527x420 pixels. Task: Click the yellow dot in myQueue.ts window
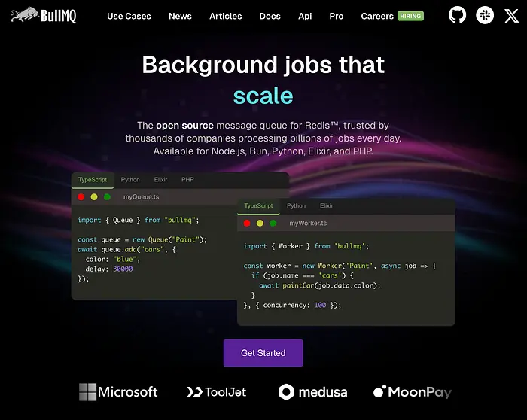pos(94,197)
